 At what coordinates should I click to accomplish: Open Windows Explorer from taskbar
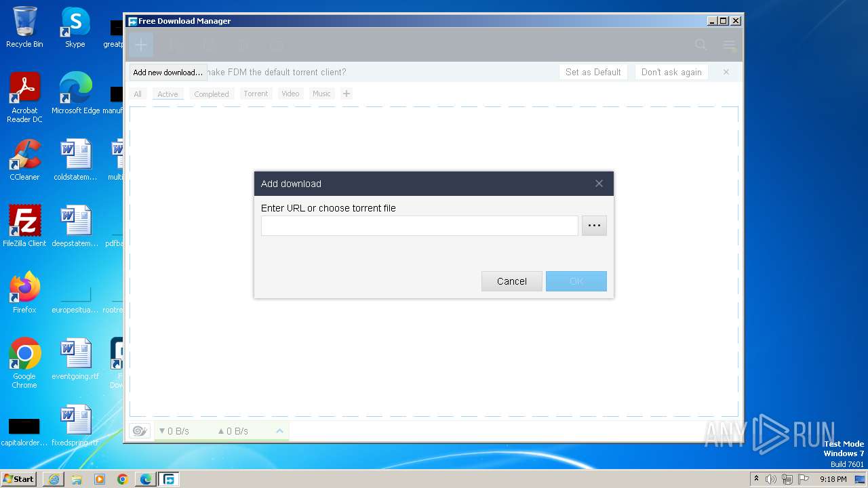(x=77, y=479)
